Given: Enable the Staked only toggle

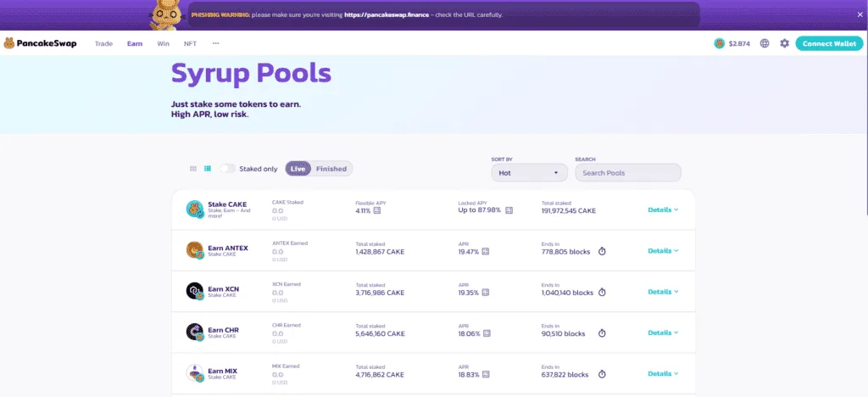Looking at the screenshot, I should click(227, 169).
